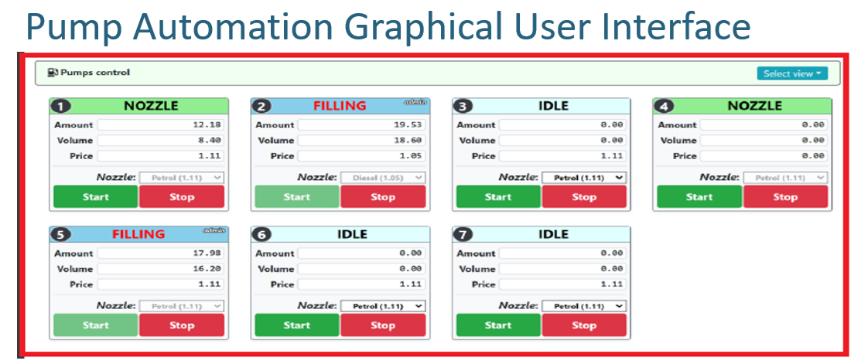
Task: Click the Volume field of pump 2
Action: coord(361,141)
